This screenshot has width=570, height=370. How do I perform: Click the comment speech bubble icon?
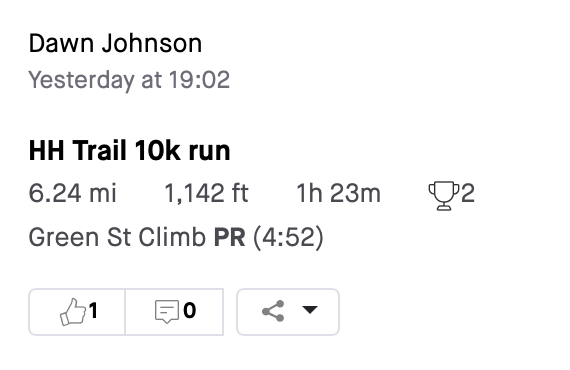point(167,311)
